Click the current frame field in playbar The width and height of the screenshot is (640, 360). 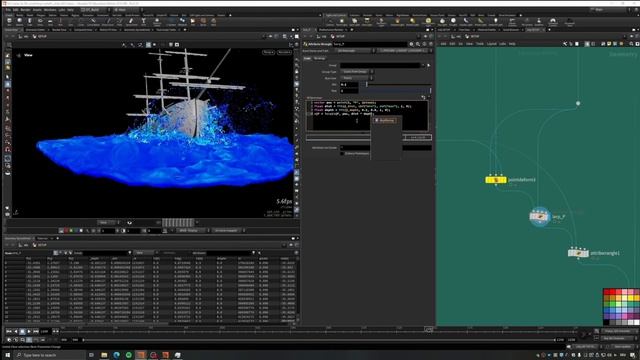pos(45,331)
